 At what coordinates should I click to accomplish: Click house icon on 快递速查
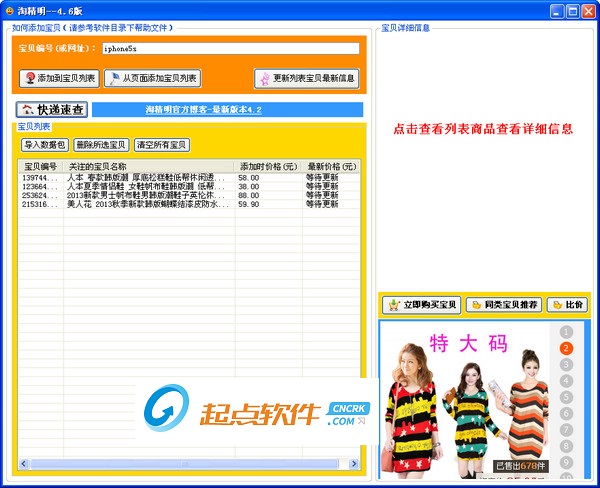point(28,110)
